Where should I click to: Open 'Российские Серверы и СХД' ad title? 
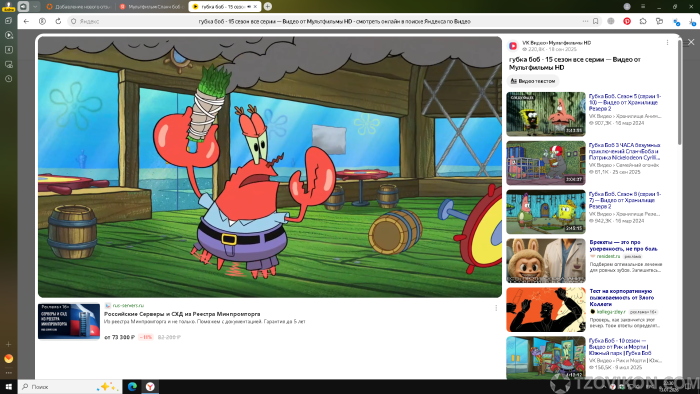tap(182, 314)
